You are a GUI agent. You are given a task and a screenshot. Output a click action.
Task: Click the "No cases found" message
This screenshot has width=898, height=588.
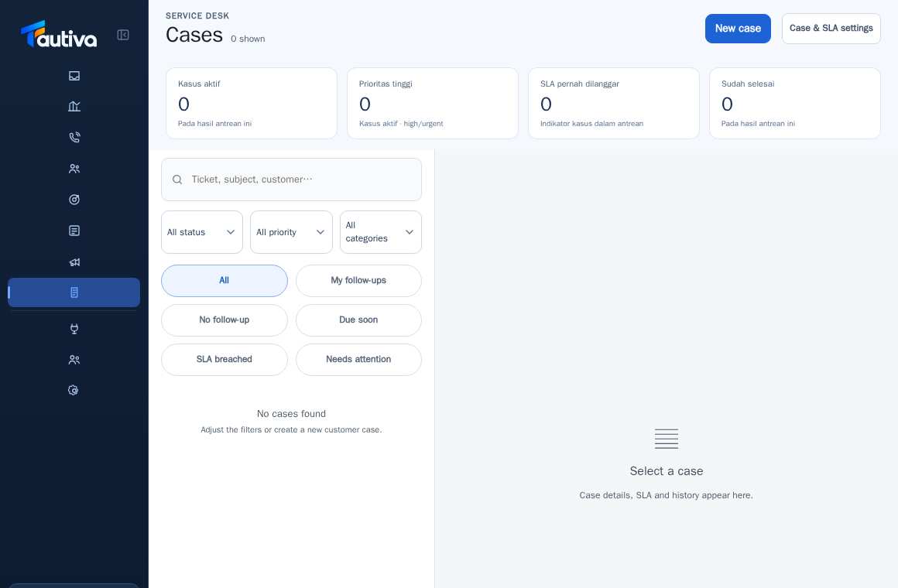point(292,413)
